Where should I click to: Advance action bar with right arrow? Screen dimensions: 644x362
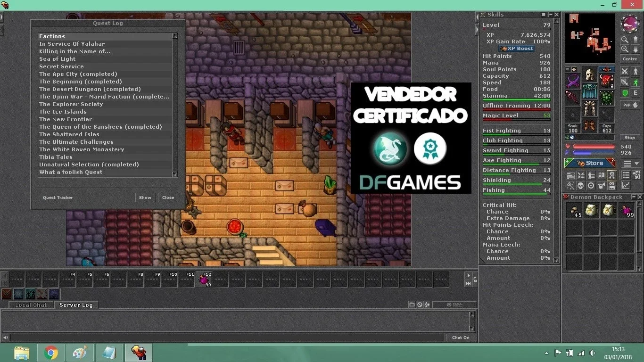coord(468,275)
